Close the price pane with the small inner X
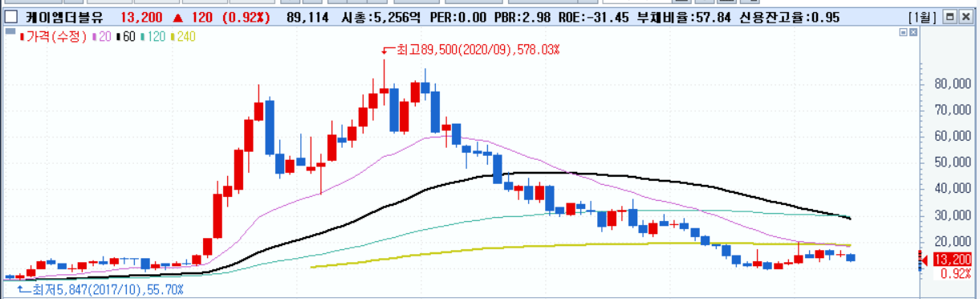The height and width of the screenshot is (299, 980). coord(913,32)
